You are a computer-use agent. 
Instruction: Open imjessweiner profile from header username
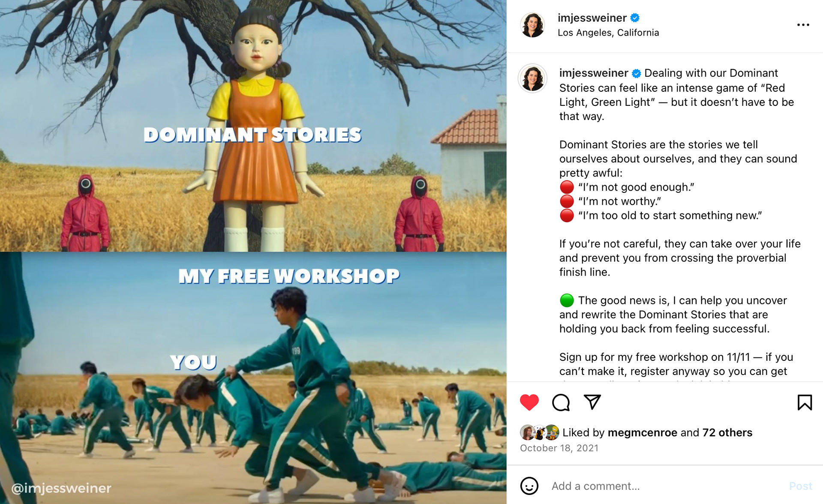(x=592, y=18)
